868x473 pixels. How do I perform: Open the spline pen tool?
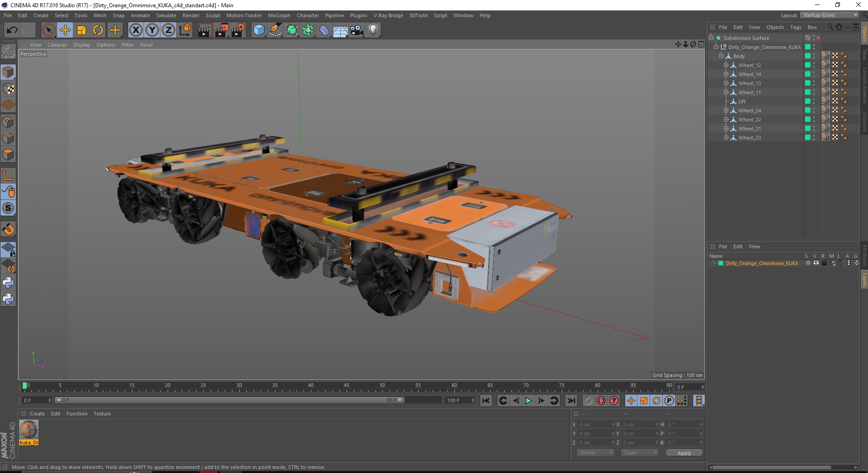pos(275,30)
